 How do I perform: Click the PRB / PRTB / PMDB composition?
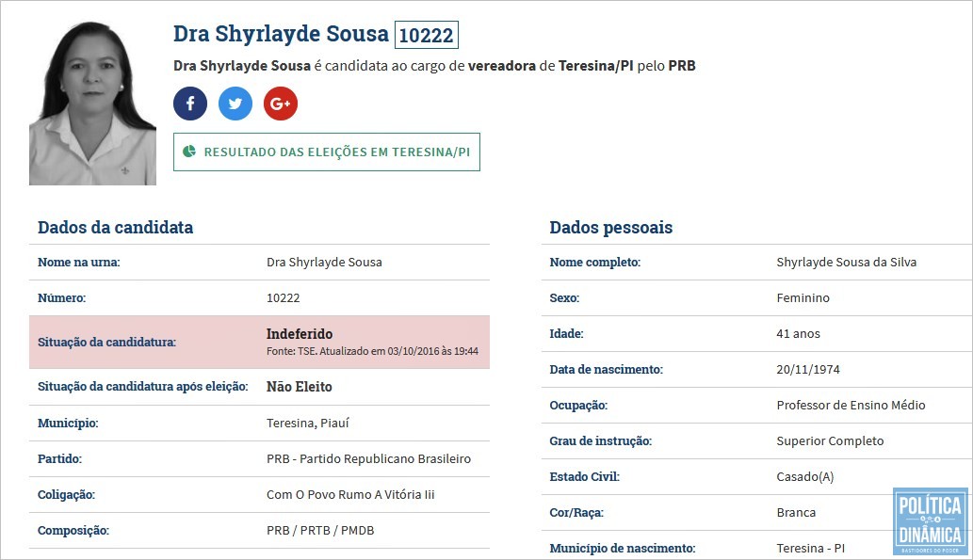coord(320,531)
